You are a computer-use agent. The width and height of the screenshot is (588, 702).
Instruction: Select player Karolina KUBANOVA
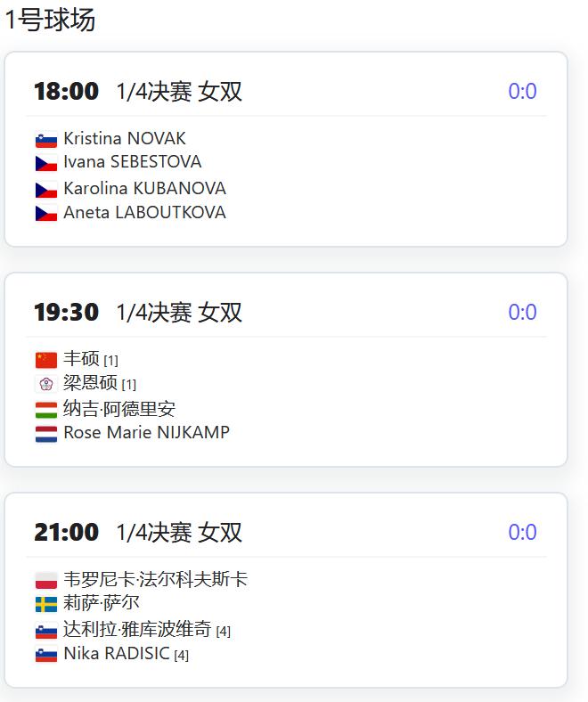(x=144, y=189)
